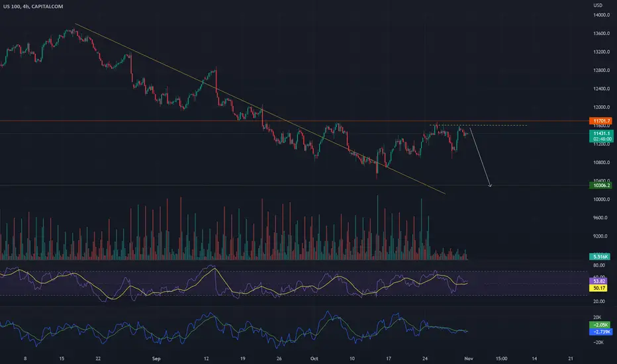Click the purple 53.82 RSI value tag
617x364 pixels.
pos(598,281)
